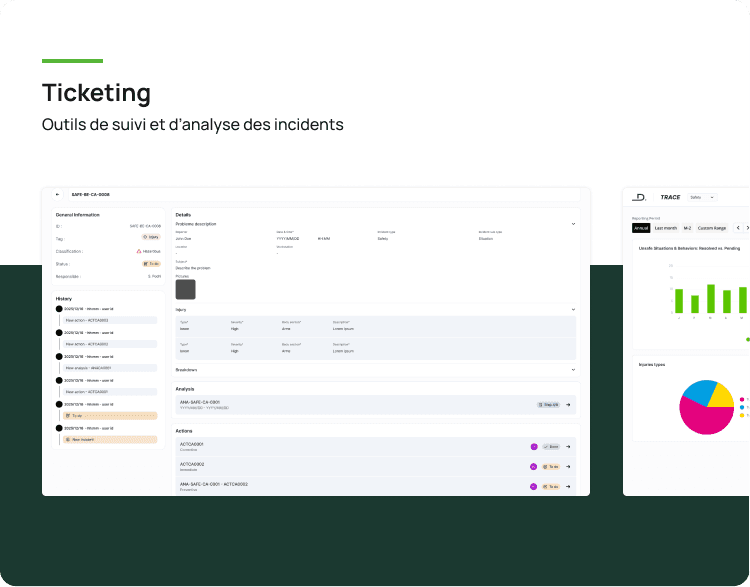Click the first green bar in the chart
This screenshot has height=587, width=750.
[679, 301]
